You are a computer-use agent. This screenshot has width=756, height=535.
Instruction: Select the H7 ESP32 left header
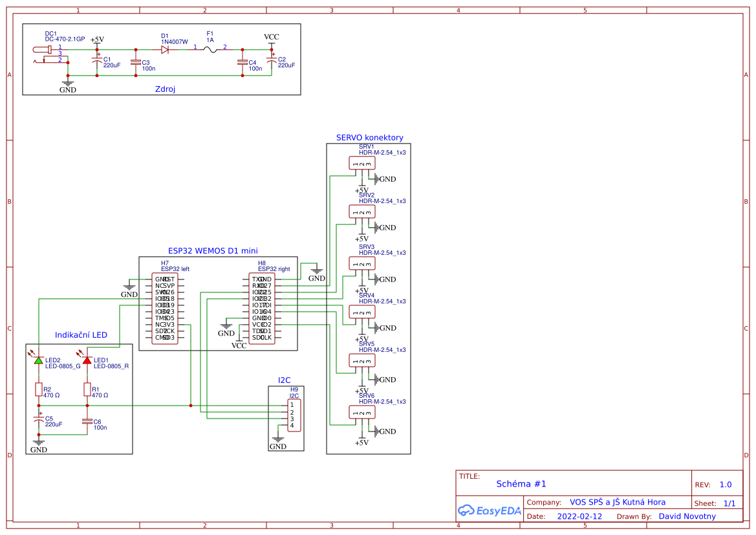click(165, 308)
